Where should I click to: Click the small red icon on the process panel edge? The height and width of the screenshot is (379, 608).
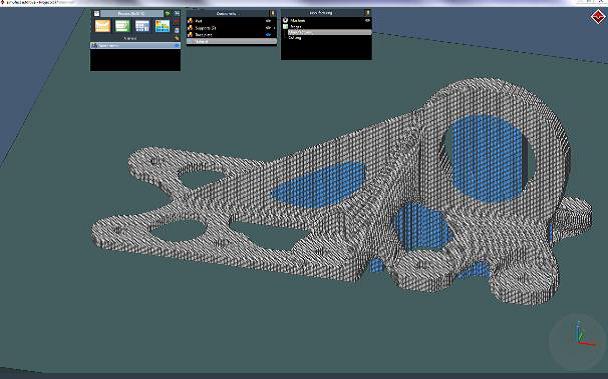pos(177,22)
